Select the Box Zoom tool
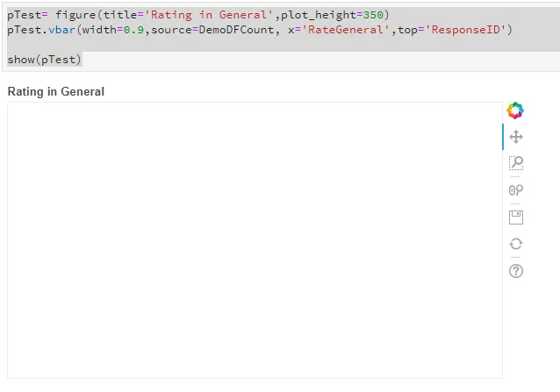560x392 pixels. [x=516, y=163]
